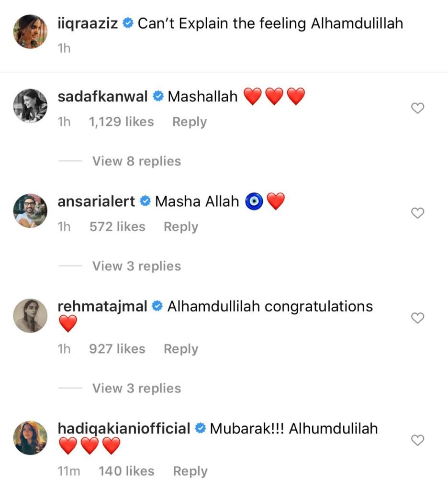The width and height of the screenshot is (448, 490).
Task: Open sadafkanwal's profile avatar
Action: [x=30, y=106]
